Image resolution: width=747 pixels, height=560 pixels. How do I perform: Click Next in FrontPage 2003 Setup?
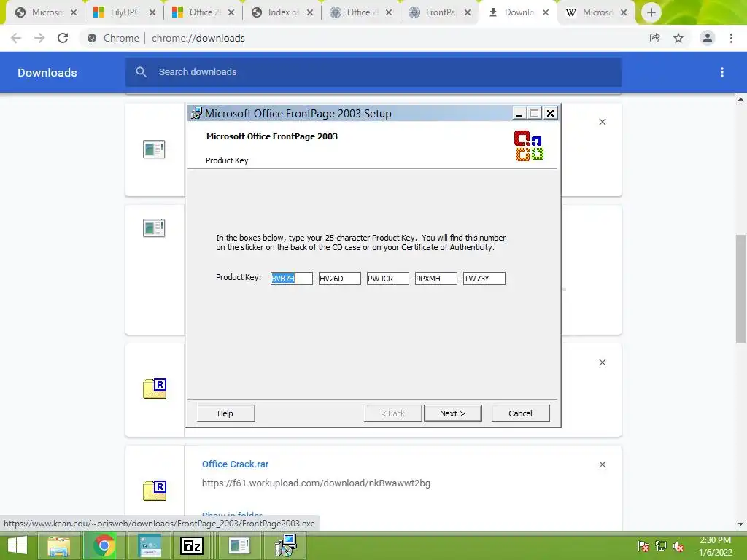click(452, 413)
